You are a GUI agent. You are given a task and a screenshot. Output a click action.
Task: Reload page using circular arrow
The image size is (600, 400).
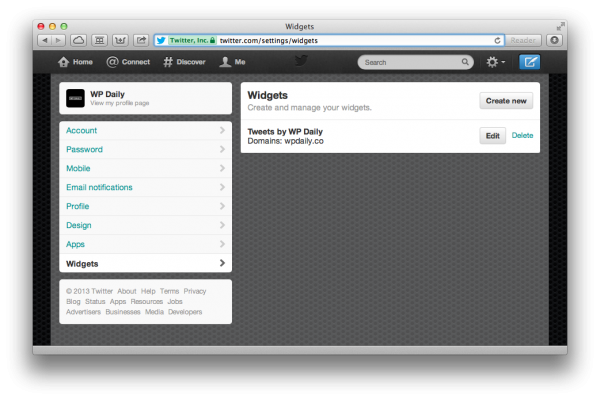(497, 40)
